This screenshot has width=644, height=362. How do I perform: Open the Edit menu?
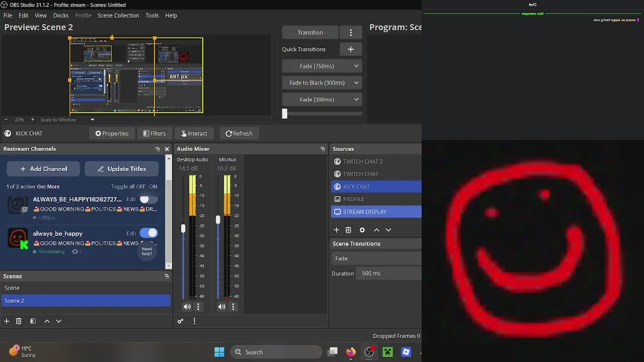click(23, 16)
